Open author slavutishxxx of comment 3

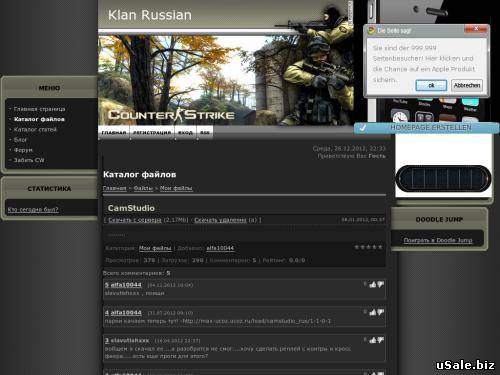point(130,341)
